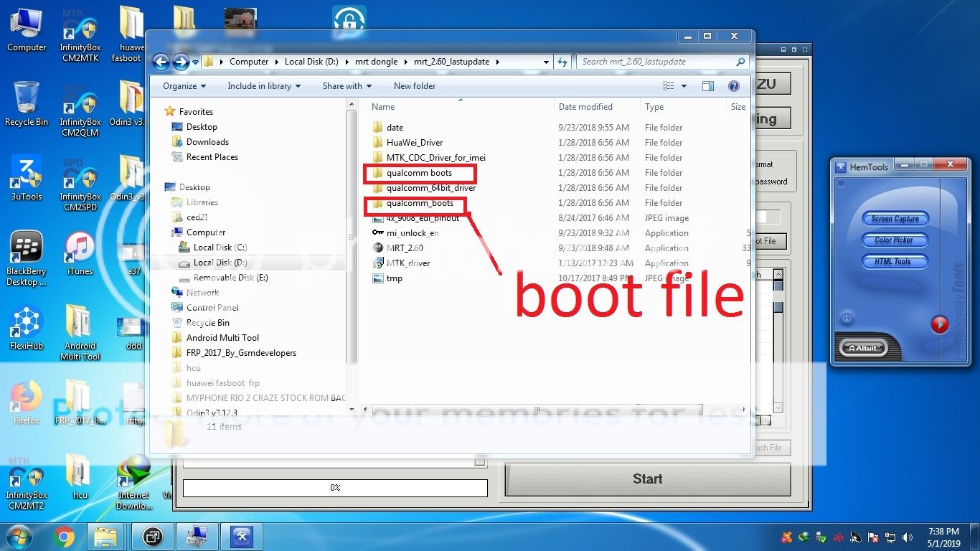Open the Explorer help question mark icon
980x551 pixels.
[x=733, y=86]
